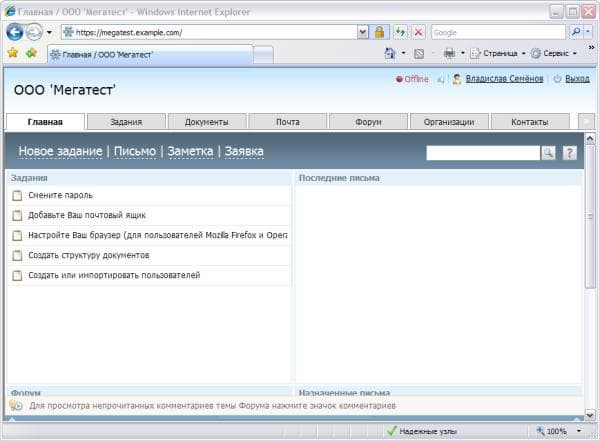The width and height of the screenshot is (600, 441).
Task: Click the Заявка link
Action: click(244, 151)
